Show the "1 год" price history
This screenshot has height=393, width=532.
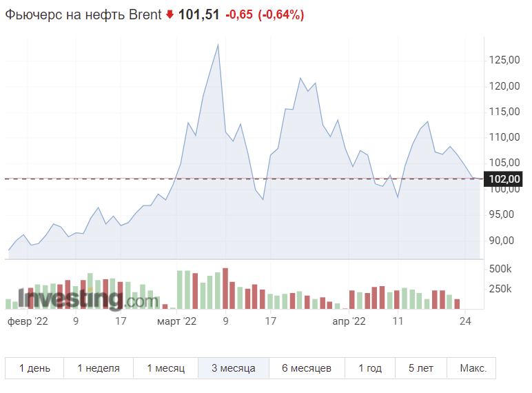(370, 368)
